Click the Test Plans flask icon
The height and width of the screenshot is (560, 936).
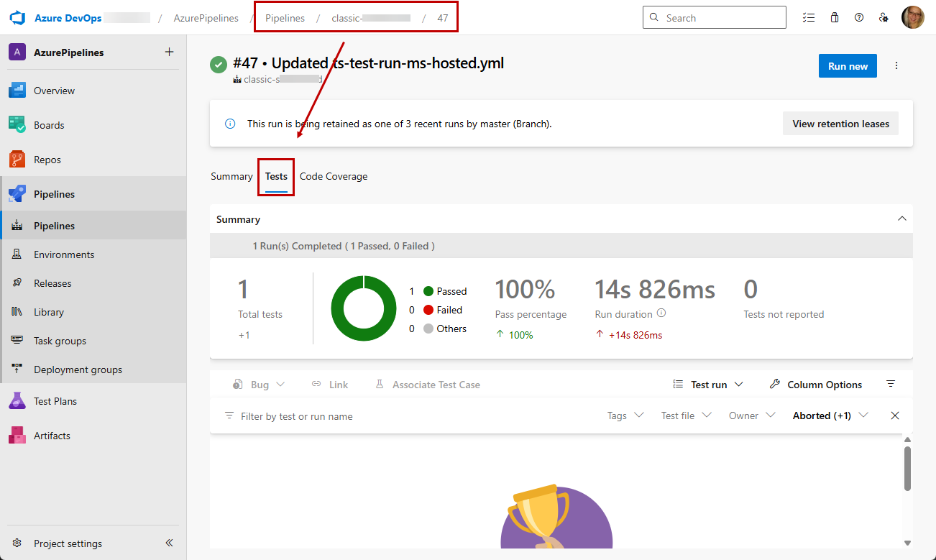click(x=17, y=401)
